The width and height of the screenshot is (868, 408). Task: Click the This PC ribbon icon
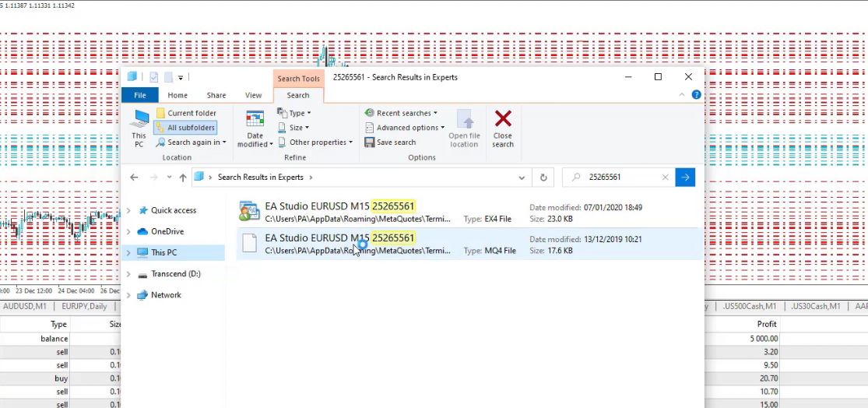tap(139, 119)
